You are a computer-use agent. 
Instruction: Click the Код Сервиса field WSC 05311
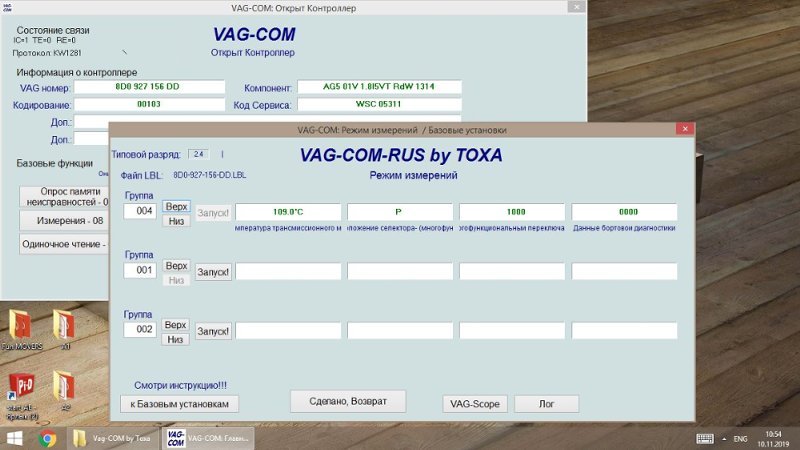click(x=379, y=104)
